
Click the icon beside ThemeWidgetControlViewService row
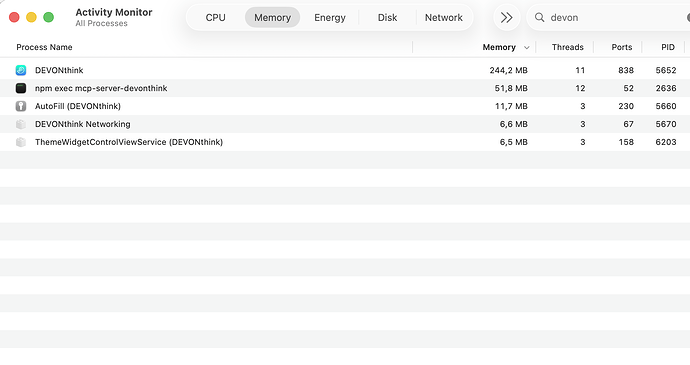click(21, 142)
